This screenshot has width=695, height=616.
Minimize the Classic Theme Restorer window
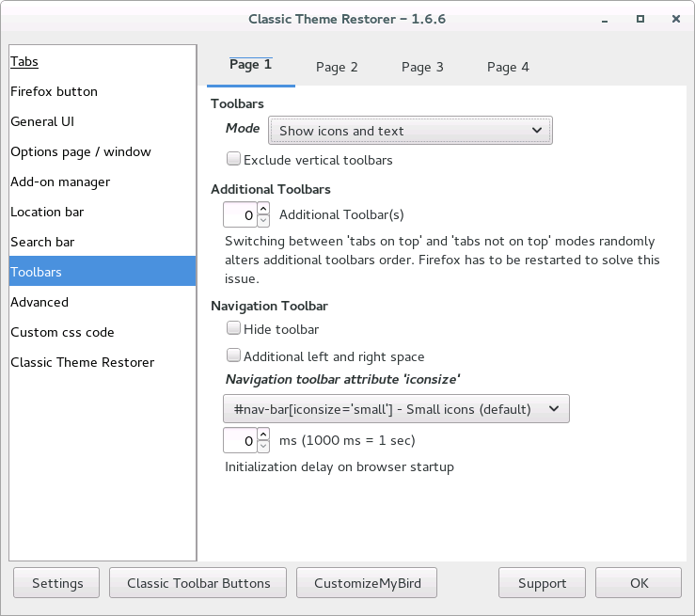(605, 20)
